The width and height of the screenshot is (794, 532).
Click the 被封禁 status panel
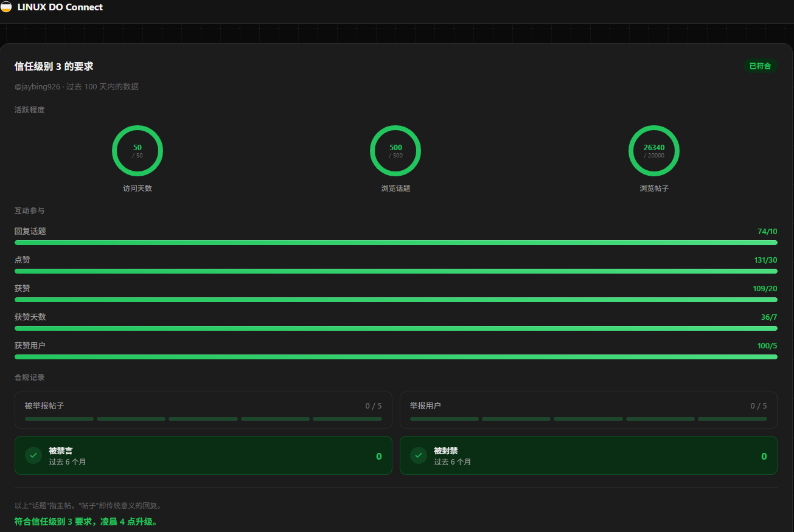(588, 455)
